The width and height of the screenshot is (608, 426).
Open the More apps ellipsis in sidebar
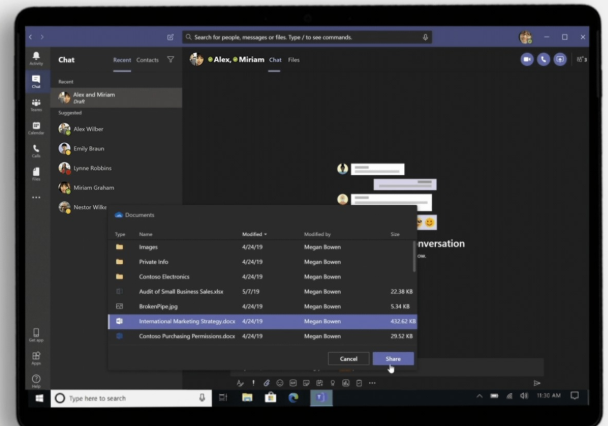click(36, 197)
